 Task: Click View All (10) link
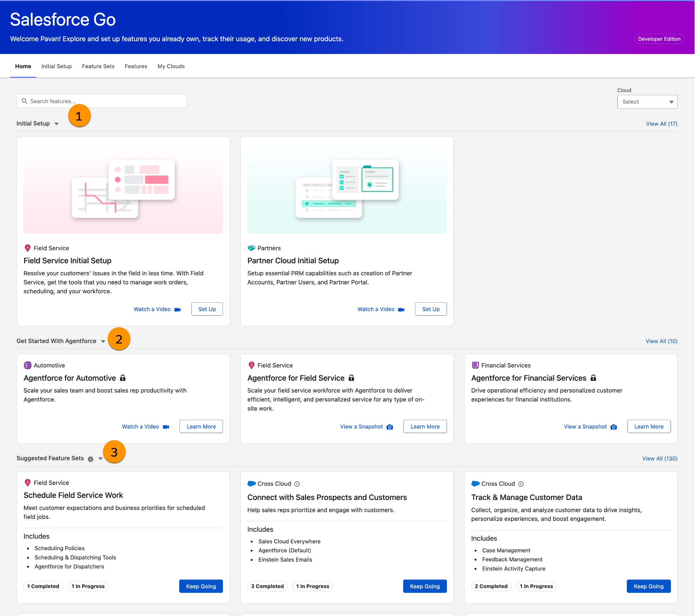(x=661, y=341)
